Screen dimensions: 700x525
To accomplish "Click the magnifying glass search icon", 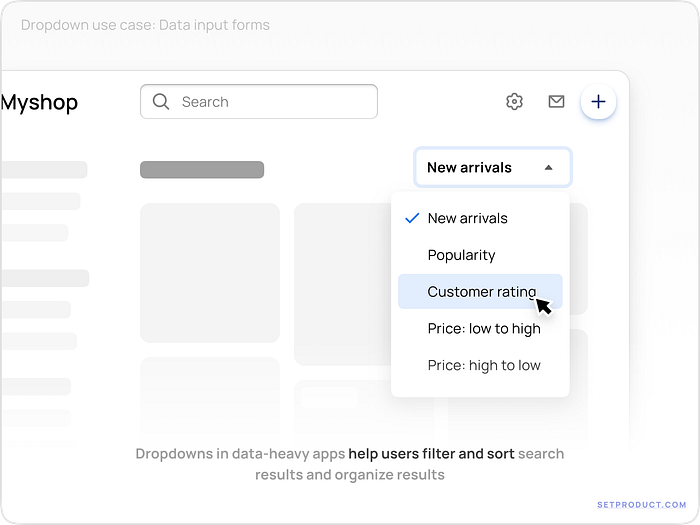I will point(161,102).
